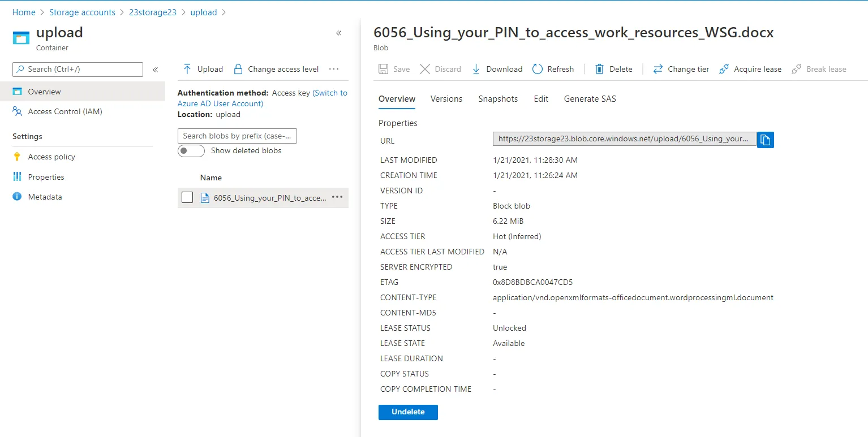Collapse the container blade chevron
The width and height of the screenshot is (868, 437).
(x=338, y=33)
